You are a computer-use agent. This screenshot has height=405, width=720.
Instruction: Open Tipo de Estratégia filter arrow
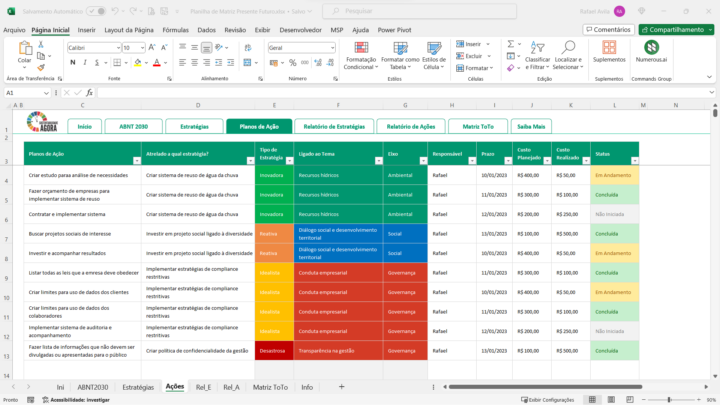click(289, 161)
